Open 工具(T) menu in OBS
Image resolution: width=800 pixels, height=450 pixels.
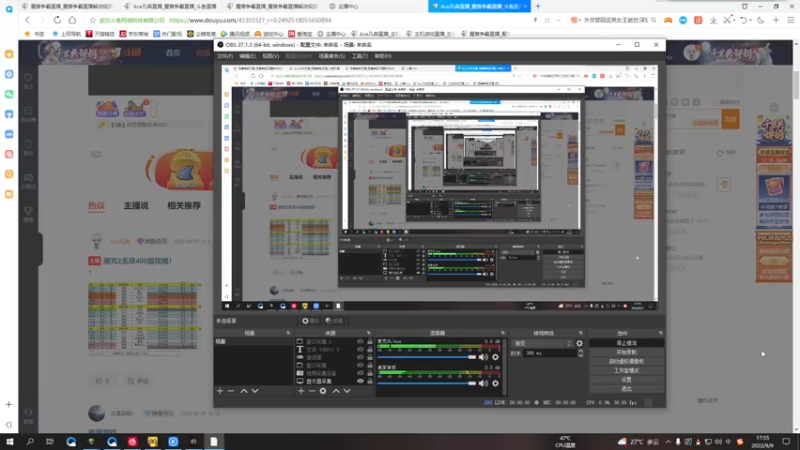[360, 56]
